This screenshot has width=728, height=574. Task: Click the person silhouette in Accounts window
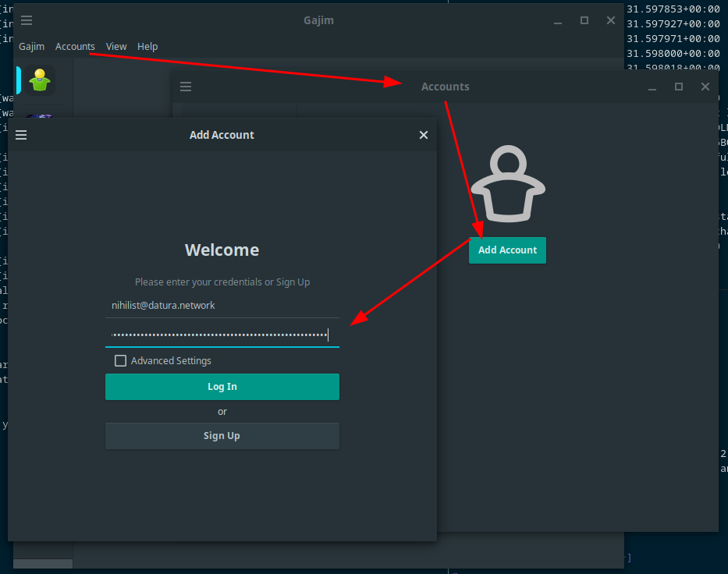point(508,184)
